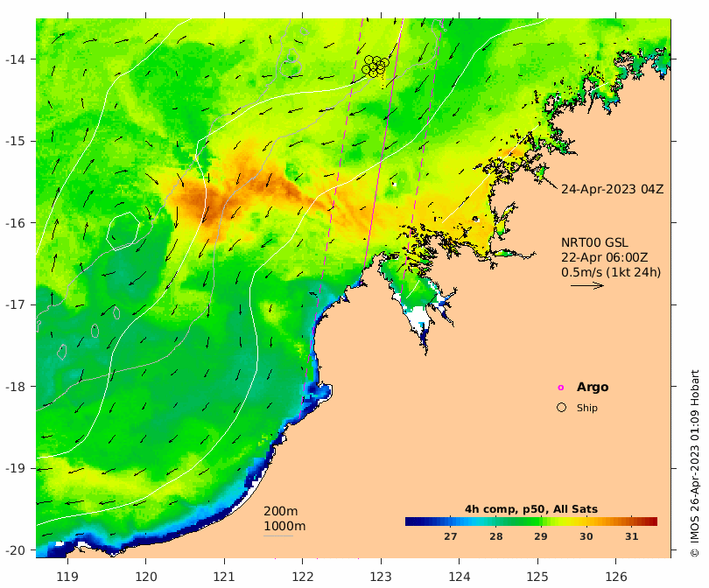This screenshot has width=709, height=588.
Task: Click the IMOS copyright text on right edge
Action: [695, 463]
